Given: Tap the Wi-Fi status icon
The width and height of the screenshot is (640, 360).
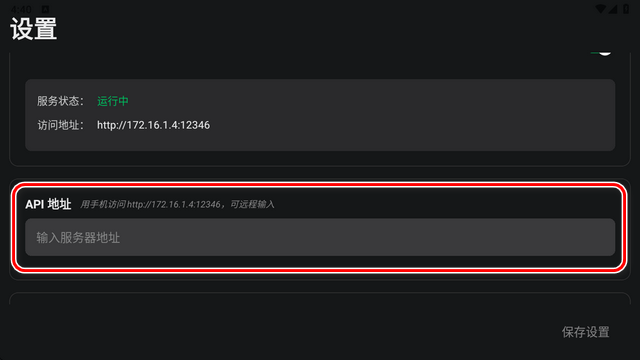Looking at the screenshot, I should (x=601, y=9).
